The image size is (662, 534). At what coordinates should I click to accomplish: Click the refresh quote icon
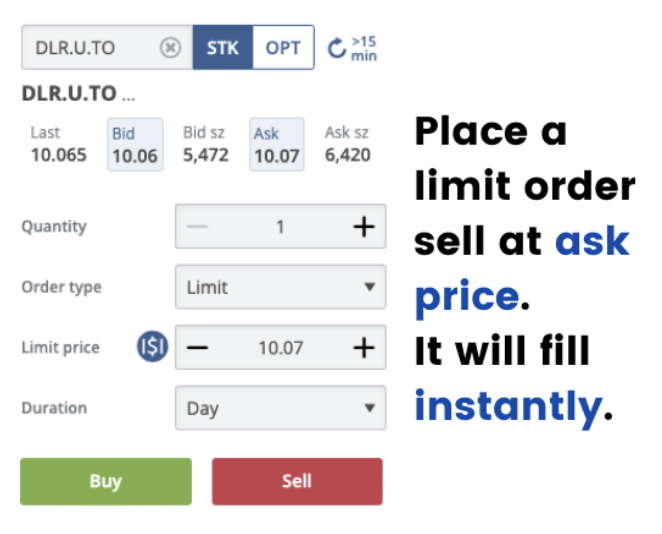[x=337, y=48]
